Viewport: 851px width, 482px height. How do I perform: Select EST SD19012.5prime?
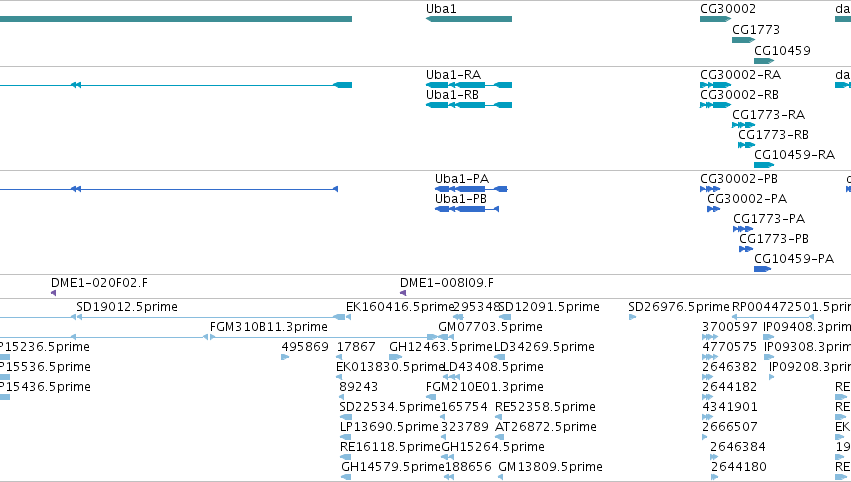pos(127,307)
